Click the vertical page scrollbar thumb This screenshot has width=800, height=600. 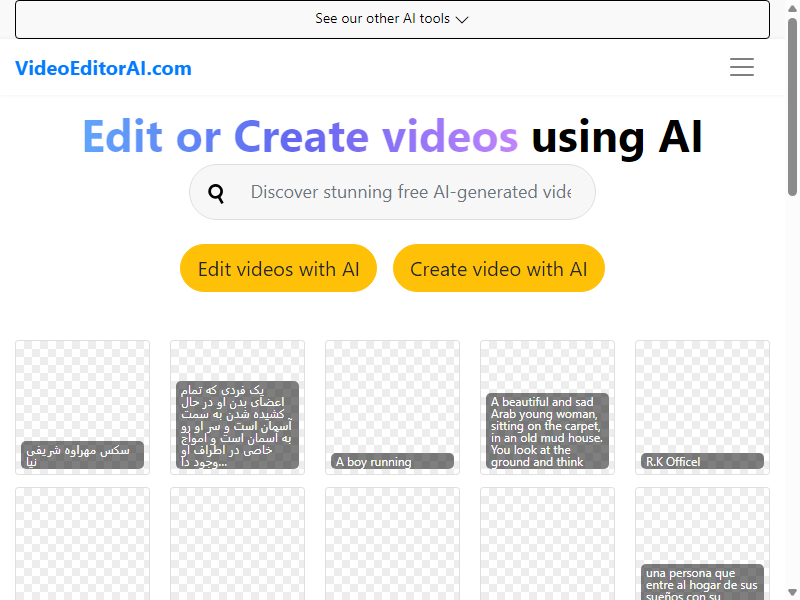(x=792, y=107)
